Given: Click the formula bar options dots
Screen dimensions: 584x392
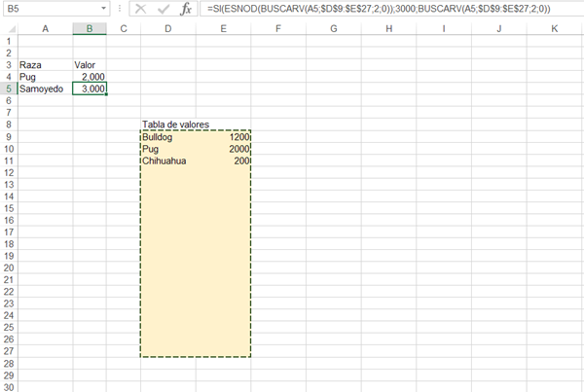Looking at the screenshot, I should 120,8.
